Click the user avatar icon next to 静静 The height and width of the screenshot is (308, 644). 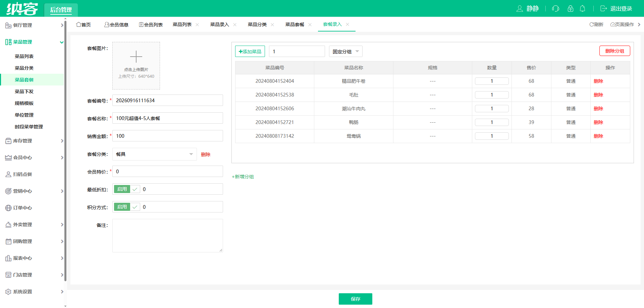(520, 9)
